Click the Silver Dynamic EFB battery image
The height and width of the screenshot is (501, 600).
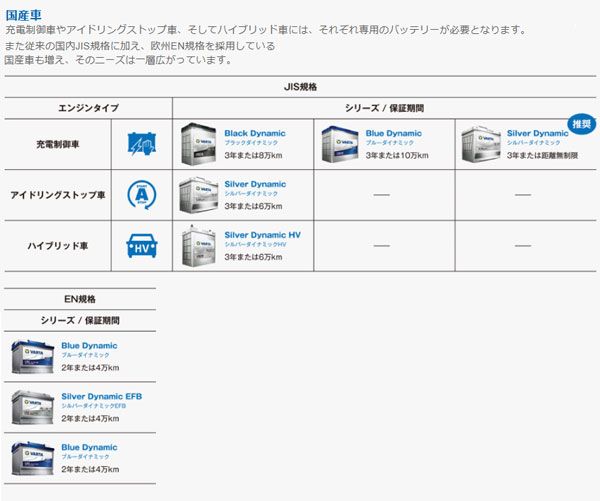(x=31, y=406)
